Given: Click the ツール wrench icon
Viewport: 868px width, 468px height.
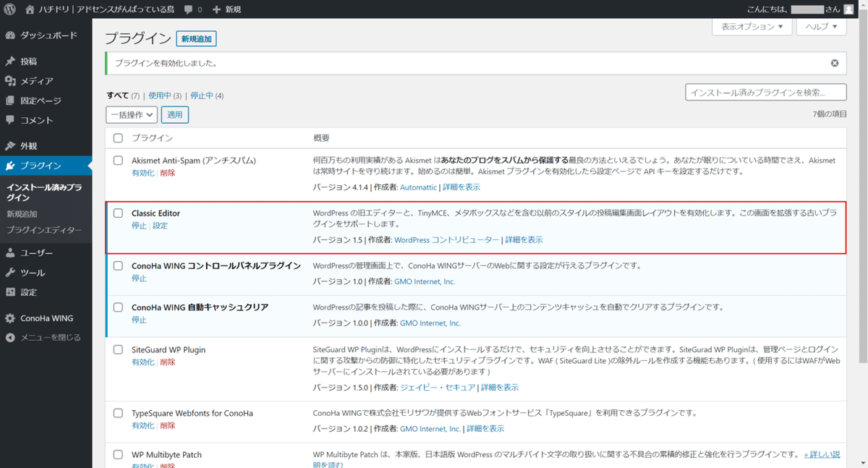Looking at the screenshot, I should click(x=10, y=273).
